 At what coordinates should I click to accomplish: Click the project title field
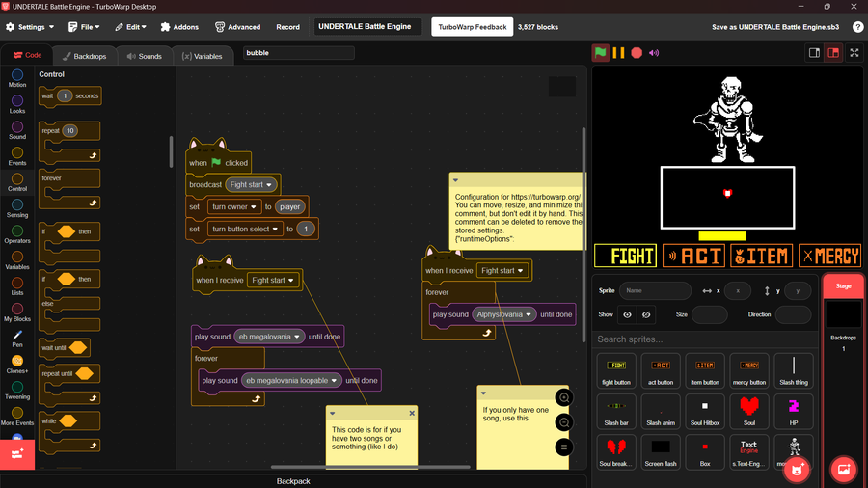tap(367, 27)
